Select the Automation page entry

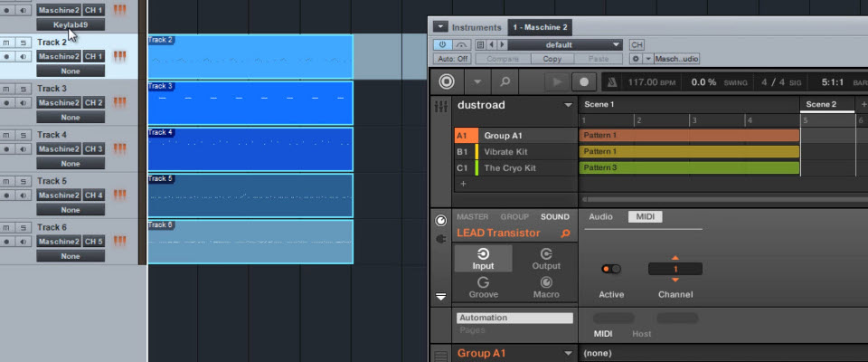(514, 319)
